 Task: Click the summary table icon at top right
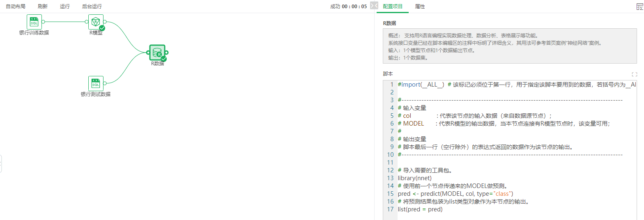pos(639,7)
